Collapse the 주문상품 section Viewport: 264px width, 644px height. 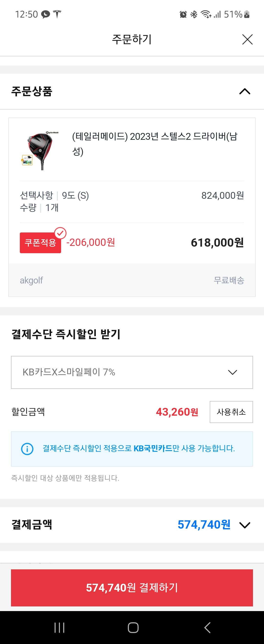pyautogui.click(x=245, y=91)
